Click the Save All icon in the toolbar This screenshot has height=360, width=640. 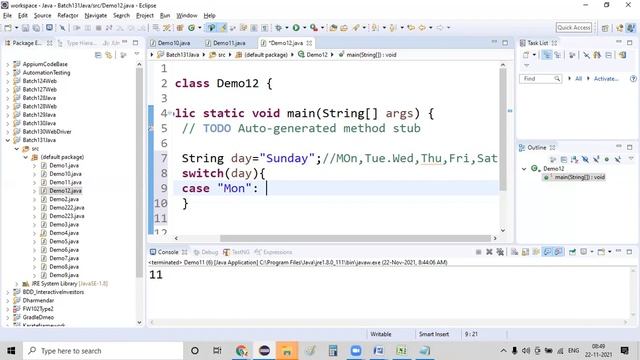[x=36, y=28]
